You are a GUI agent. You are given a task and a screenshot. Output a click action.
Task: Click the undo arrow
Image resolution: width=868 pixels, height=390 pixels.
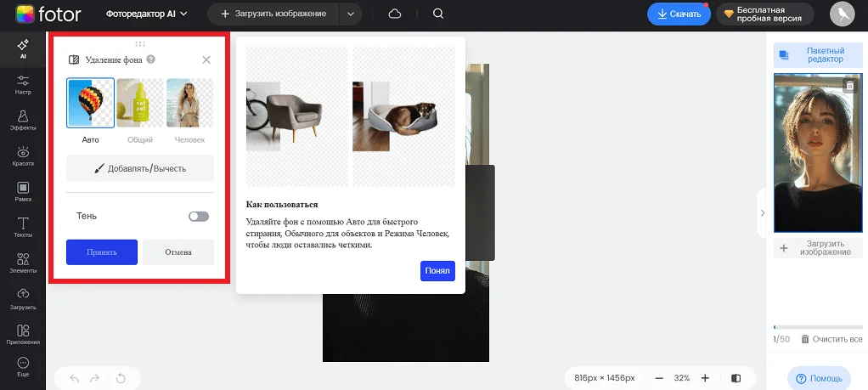point(75,378)
